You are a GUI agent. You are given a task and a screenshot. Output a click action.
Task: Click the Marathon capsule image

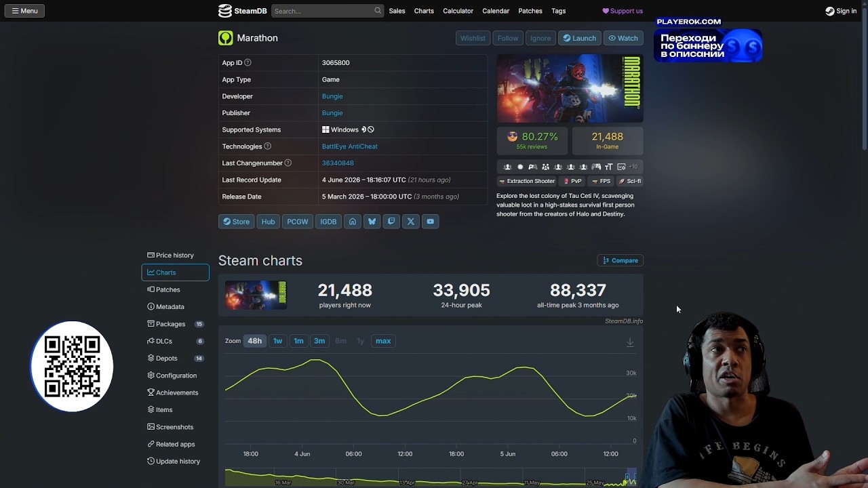click(x=570, y=89)
